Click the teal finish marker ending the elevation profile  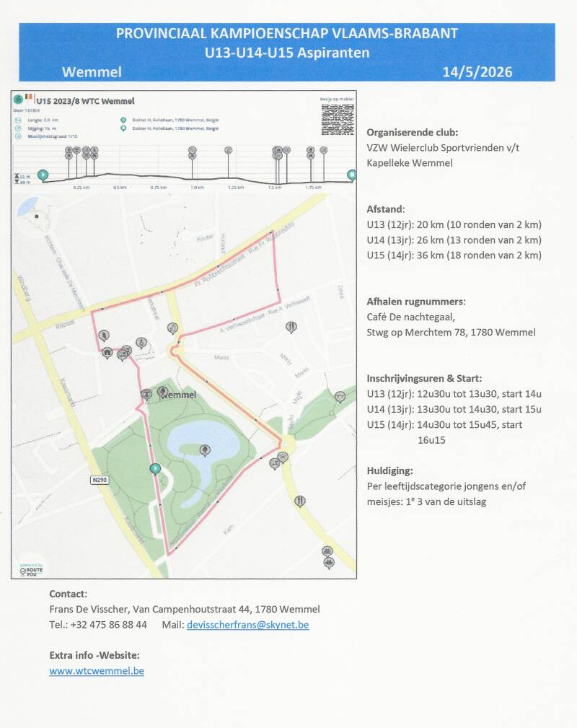coord(352,175)
